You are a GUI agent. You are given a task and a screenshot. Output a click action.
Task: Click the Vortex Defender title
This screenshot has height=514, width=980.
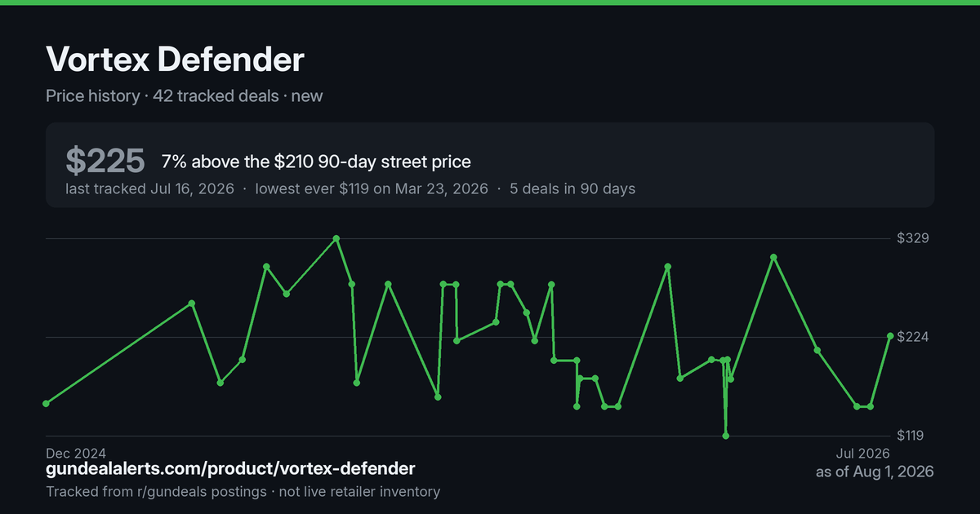tap(175, 60)
